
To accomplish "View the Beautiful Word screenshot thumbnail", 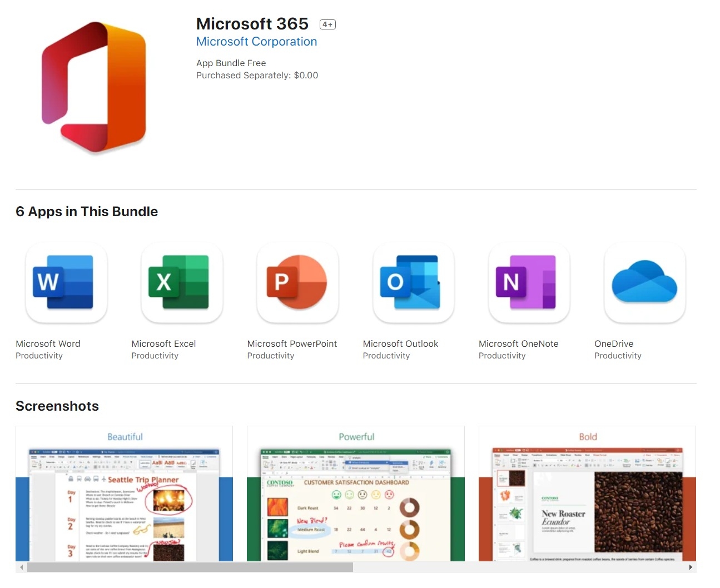I will pos(124,494).
